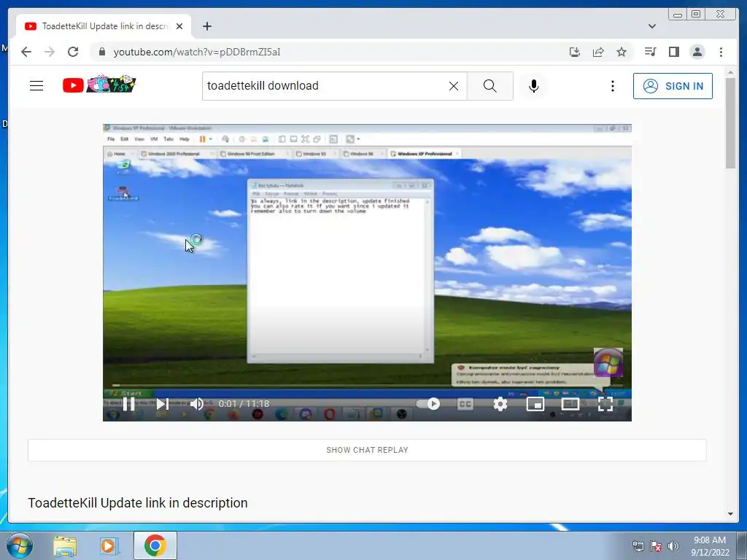The image size is (747, 560).
Task: Click the video title ToadetteKill Update
Action: 138,503
